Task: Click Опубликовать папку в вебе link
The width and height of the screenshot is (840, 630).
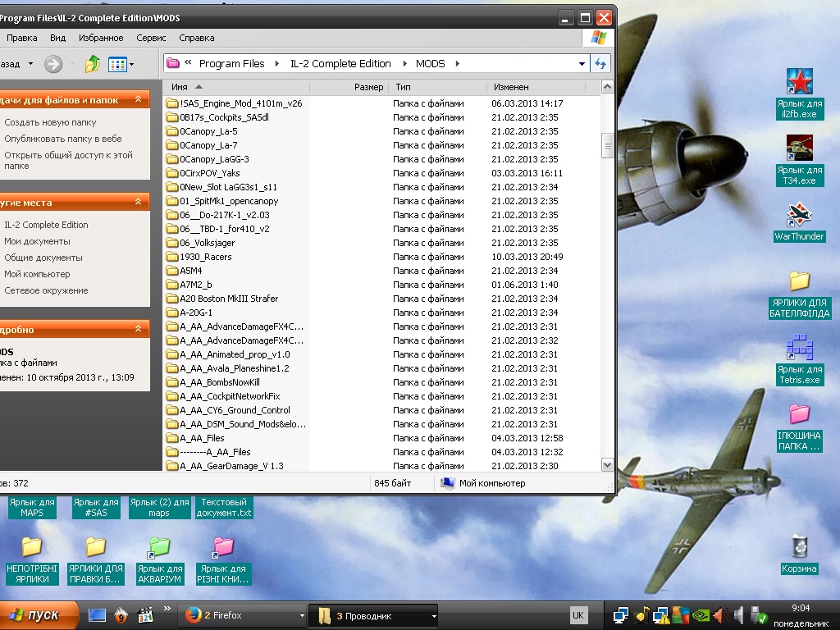Action: click(x=63, y=139)
